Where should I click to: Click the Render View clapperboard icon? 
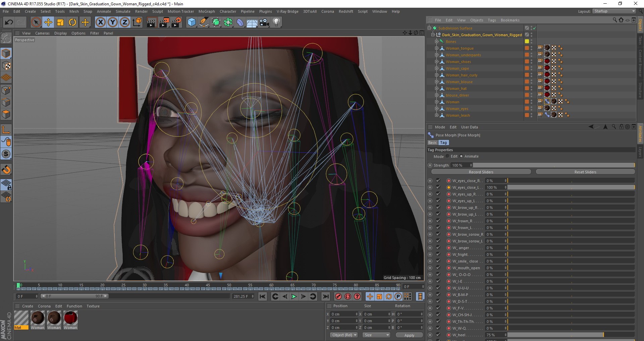(x=152, y=22)
